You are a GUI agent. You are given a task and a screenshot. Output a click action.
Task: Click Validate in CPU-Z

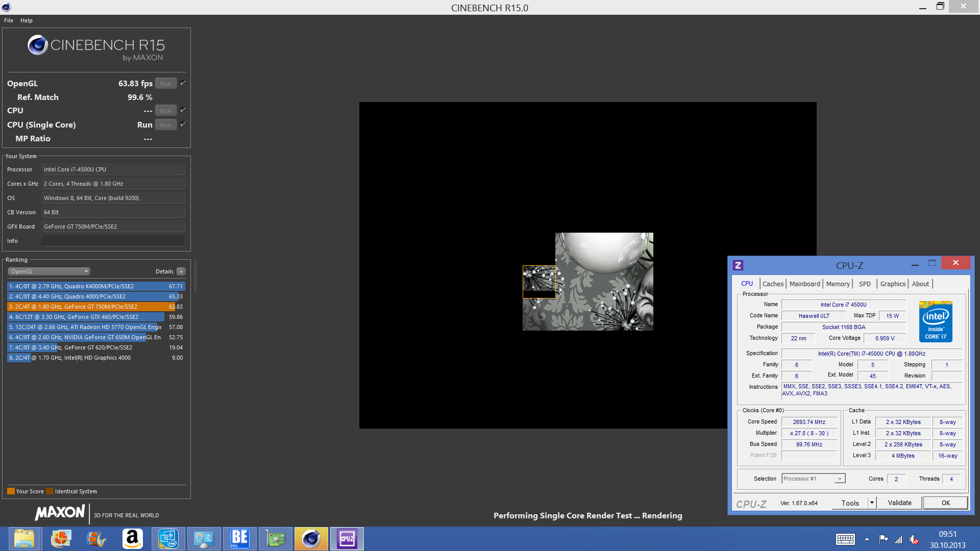tap(899, 503)
